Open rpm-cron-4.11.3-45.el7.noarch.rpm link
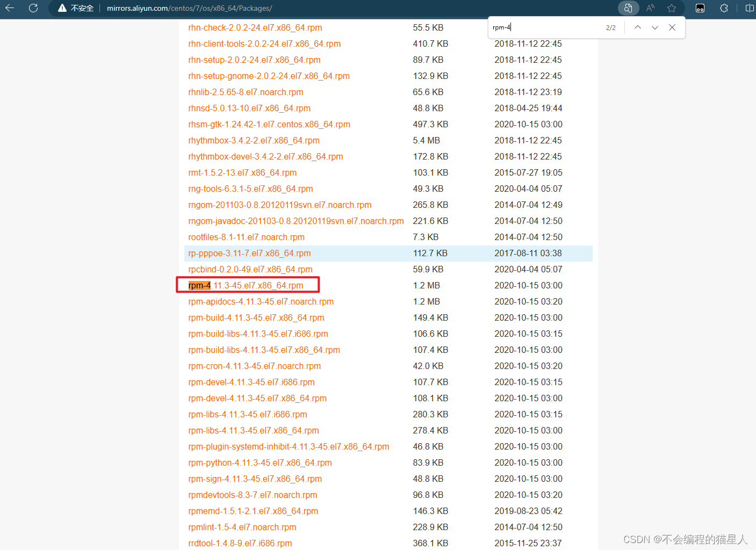Viewport: 756px width, 550px height. (254, 366)
